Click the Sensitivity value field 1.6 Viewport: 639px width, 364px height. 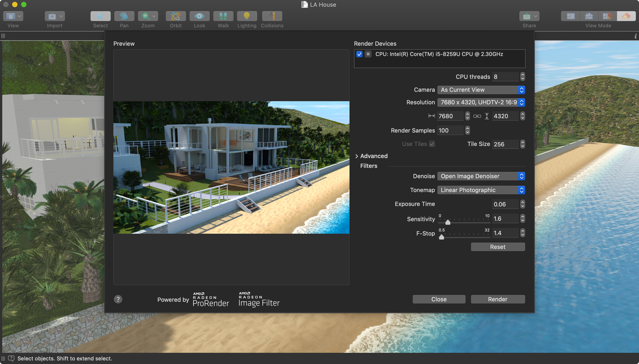[505, 219]
